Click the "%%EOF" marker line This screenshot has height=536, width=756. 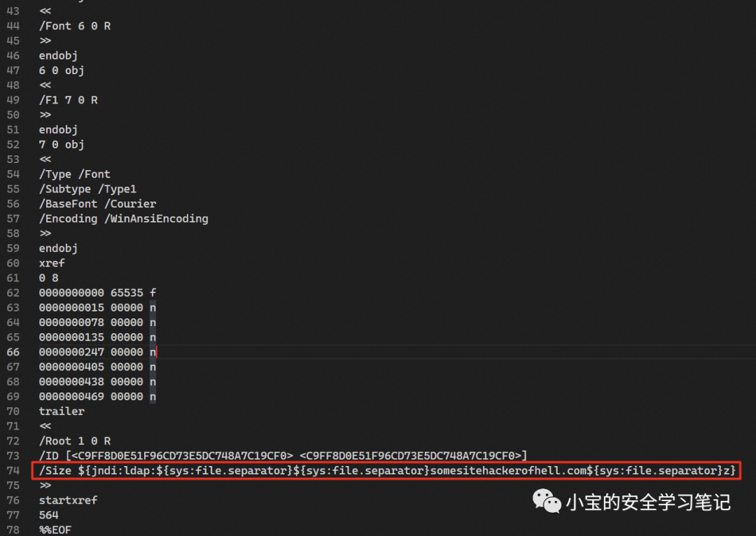55,530
